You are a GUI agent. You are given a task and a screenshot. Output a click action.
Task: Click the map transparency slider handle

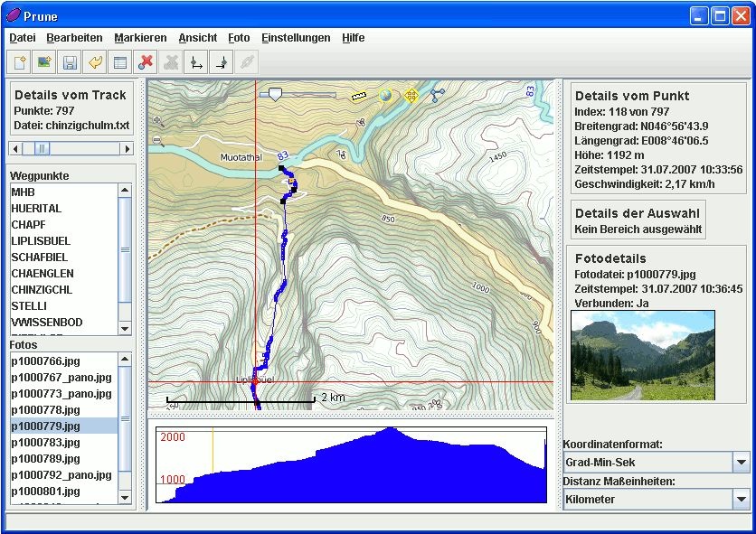pyautogui.click(x=275, y=94)
